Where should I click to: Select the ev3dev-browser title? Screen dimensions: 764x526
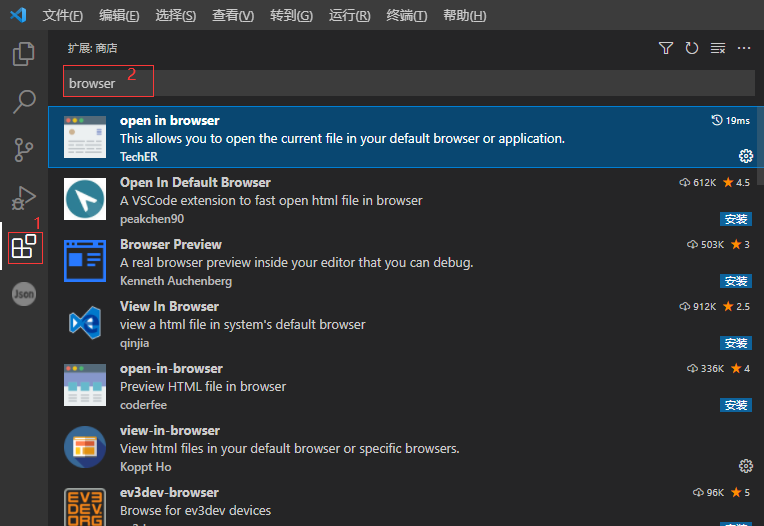[169, 492]
